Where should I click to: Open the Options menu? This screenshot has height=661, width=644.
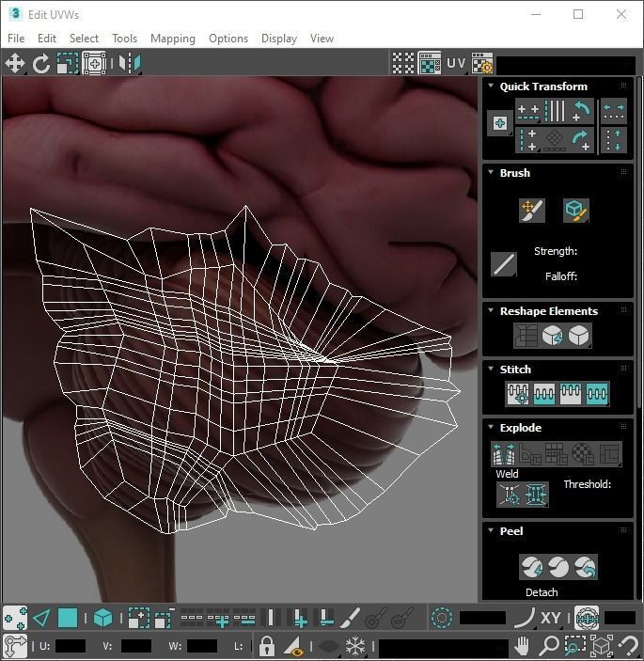pyautogui.click(x=228, y=39)
